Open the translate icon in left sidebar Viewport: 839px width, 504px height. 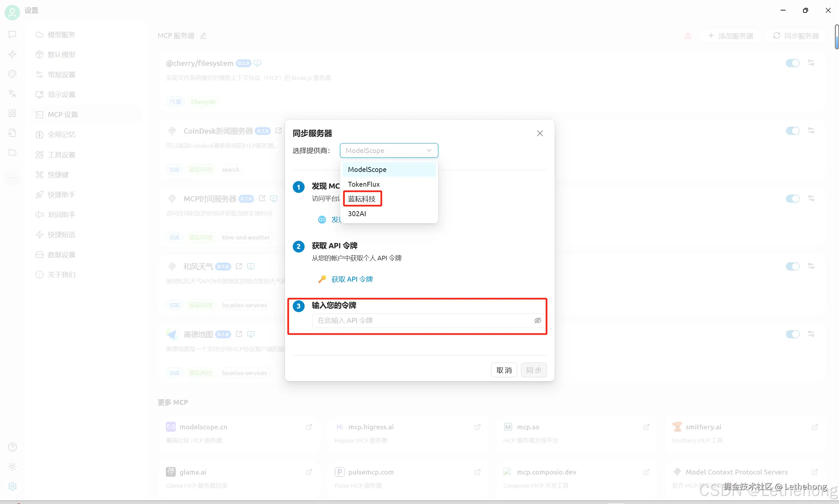(x=12, y=93)
